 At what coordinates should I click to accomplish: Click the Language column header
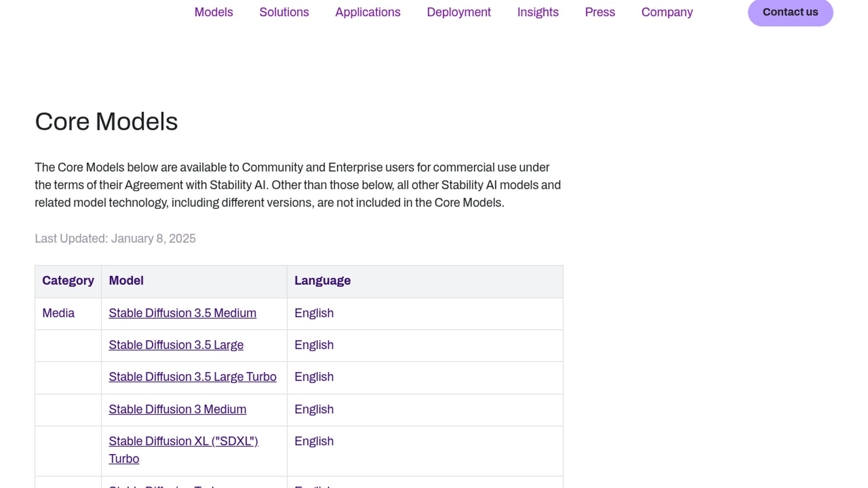pyautogui.click(x=322, y=281)
